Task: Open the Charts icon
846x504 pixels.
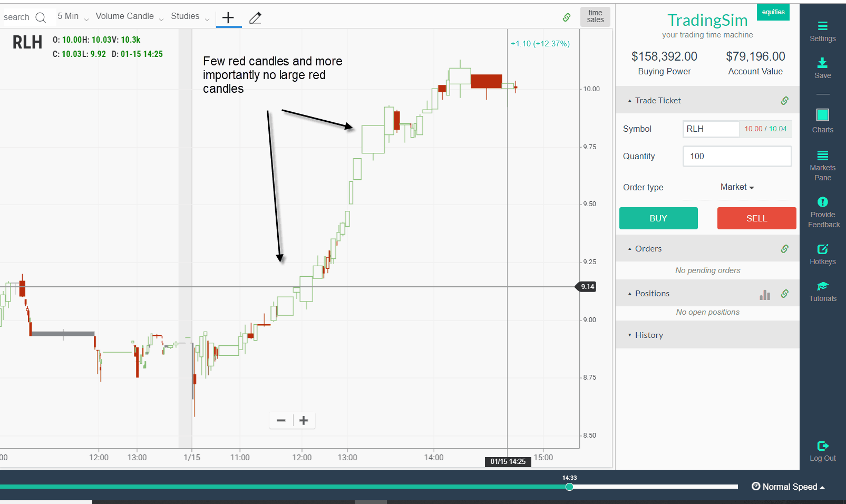Action: click(822, 115)
